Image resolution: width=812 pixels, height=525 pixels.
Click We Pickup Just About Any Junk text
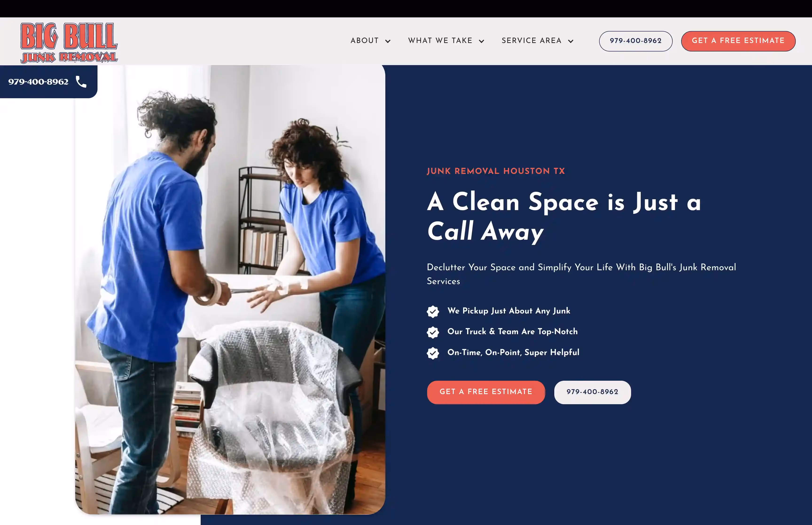509,311
